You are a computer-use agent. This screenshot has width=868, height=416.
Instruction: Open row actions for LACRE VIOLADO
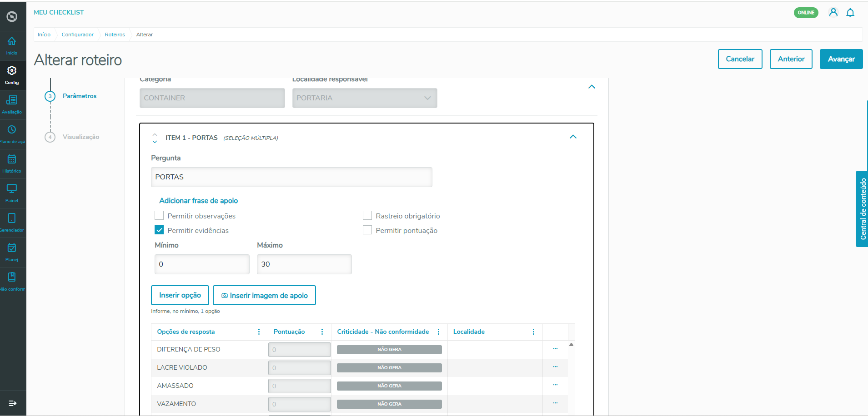[555, 367]
